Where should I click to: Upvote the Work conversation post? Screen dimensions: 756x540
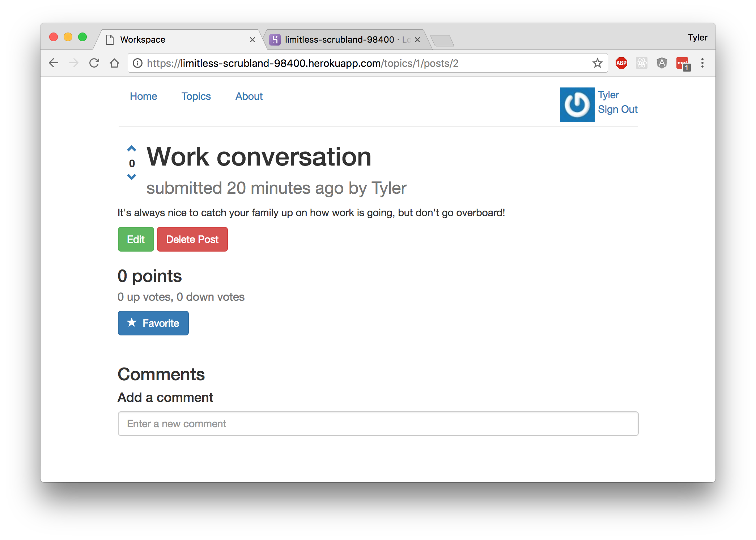(x=131, y=149)
